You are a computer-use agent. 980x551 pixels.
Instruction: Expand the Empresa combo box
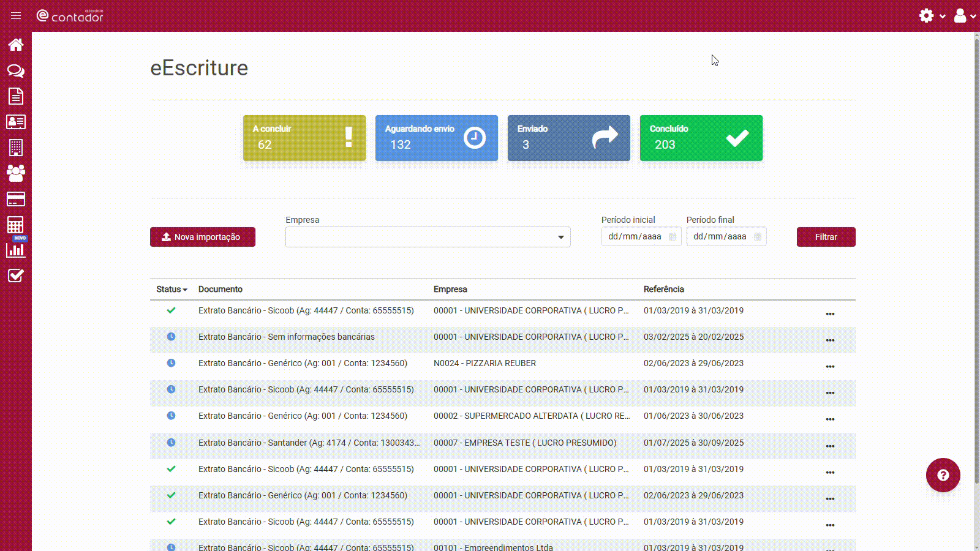428,237
